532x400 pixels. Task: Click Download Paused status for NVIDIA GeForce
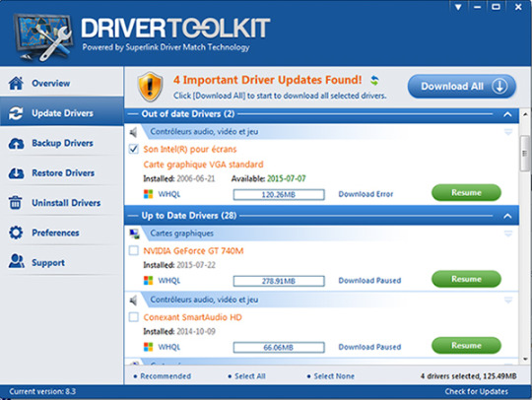coord(369,281)
